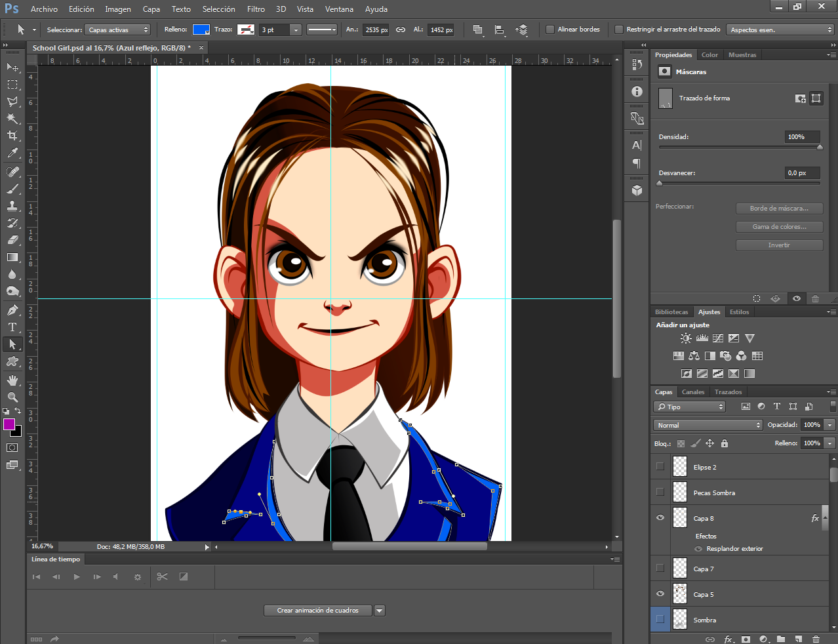
Task: Click the link width and height icon
Action: [401, 30]
